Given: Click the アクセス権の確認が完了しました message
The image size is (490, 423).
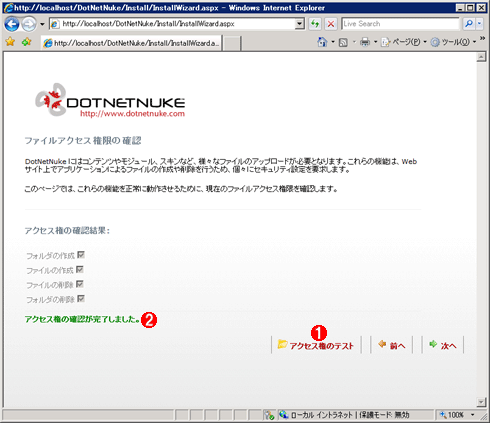Looking at the screenshot, I should (82, 319).
